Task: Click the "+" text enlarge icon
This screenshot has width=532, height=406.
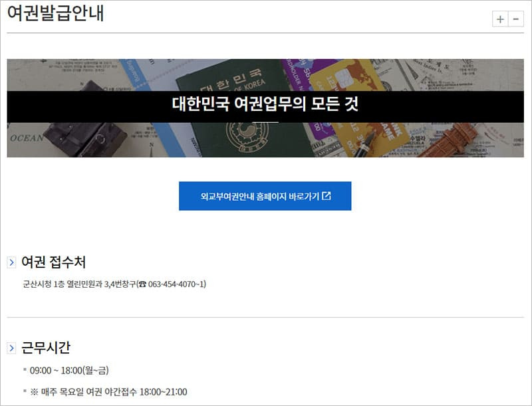Action: click(x=500, y=19)
